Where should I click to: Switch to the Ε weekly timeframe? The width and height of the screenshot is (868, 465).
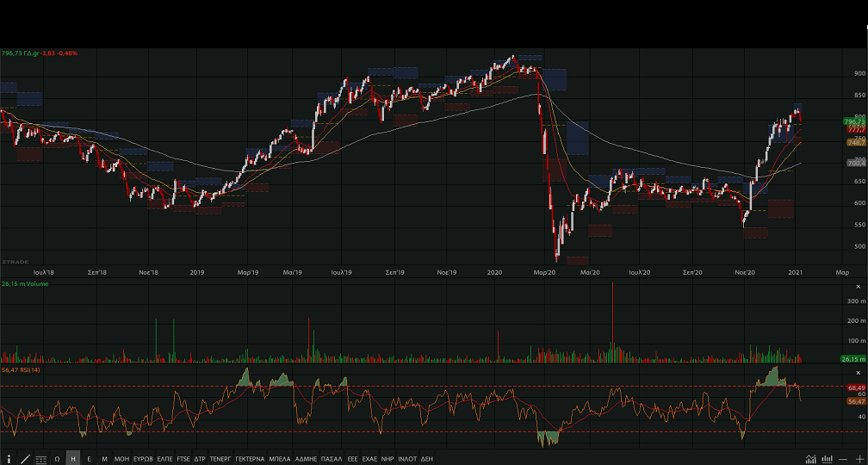coord(89,459)
